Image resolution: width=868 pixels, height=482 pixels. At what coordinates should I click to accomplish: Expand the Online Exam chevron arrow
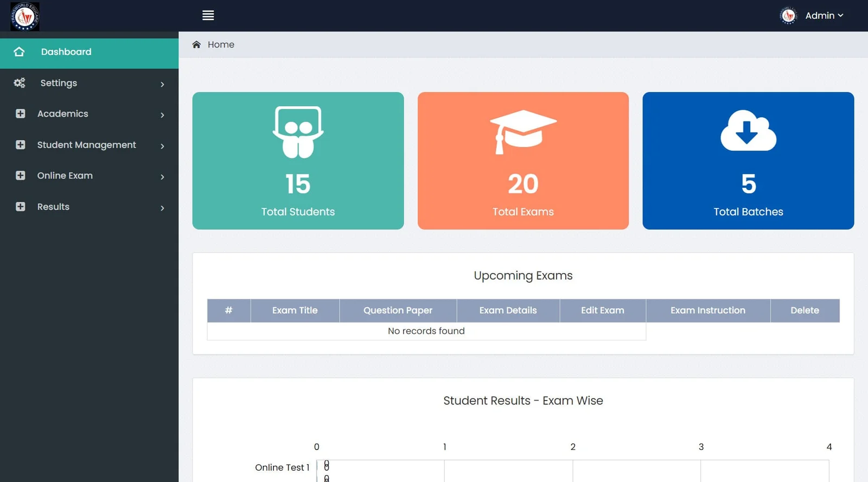[x=162, y=177]
